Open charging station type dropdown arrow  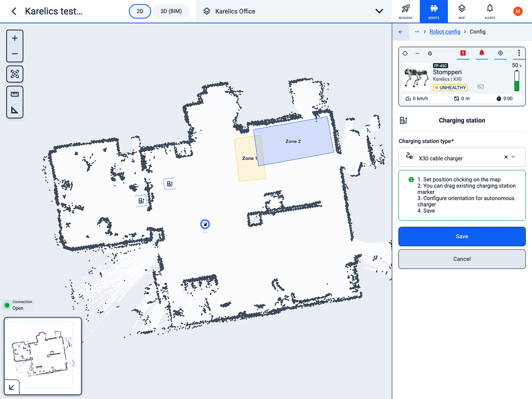point(513,157)
